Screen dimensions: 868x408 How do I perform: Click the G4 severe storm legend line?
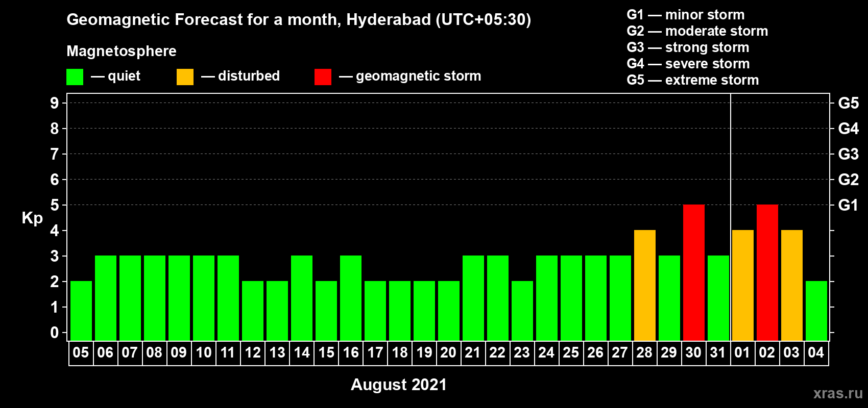coord(688,64)
